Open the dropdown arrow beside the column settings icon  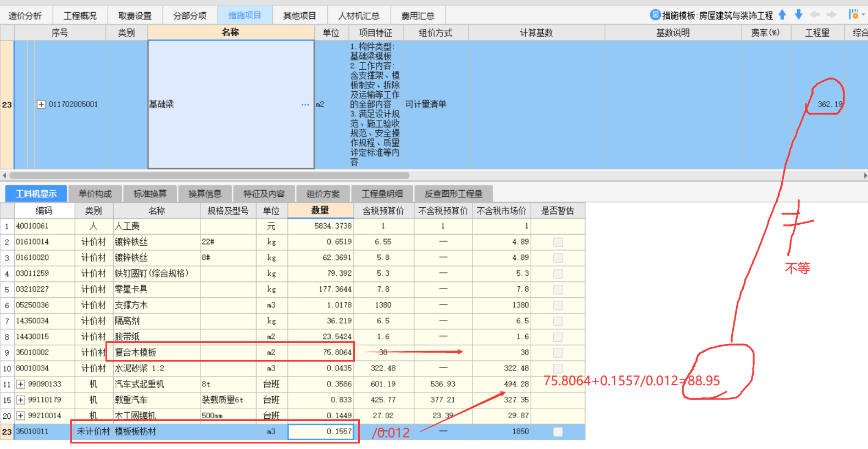pyautogui.click(x=863, y=15)
